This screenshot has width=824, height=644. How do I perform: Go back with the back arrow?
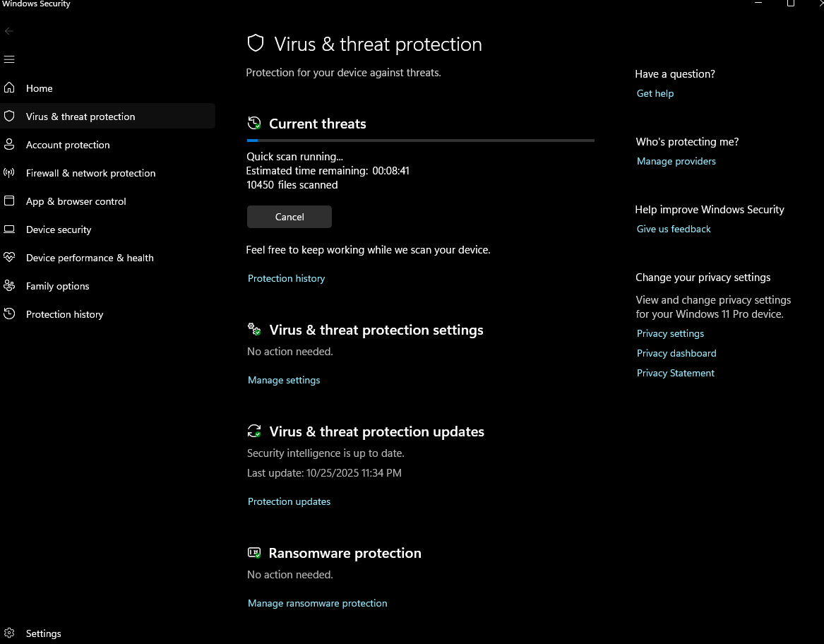click(x=9, y=31)
